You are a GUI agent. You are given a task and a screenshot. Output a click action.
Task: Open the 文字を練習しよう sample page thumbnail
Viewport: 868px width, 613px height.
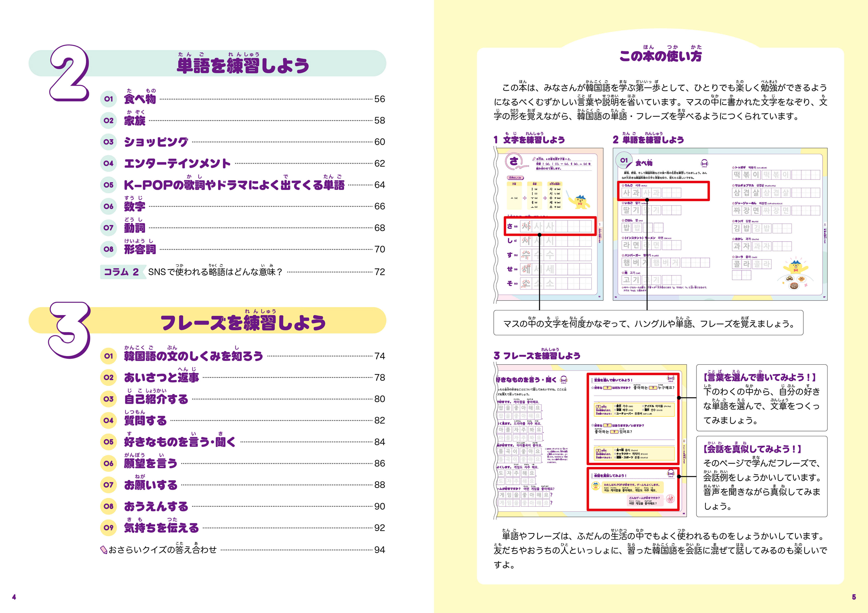[548, 225]
